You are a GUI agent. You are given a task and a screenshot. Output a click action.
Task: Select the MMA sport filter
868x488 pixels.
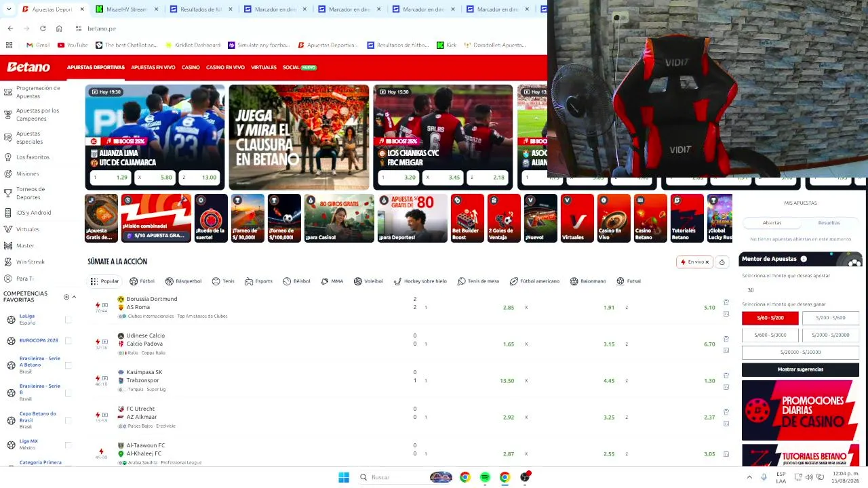(332, 281)
